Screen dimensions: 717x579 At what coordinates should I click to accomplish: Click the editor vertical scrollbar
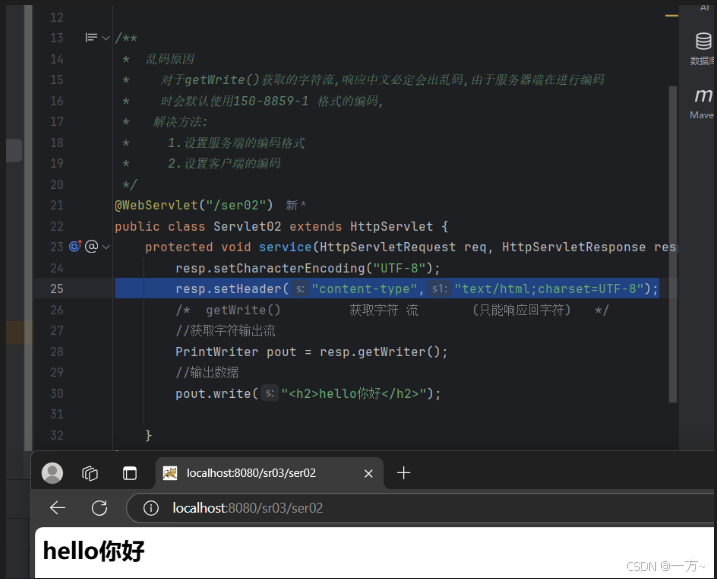(x=673, y=244)
